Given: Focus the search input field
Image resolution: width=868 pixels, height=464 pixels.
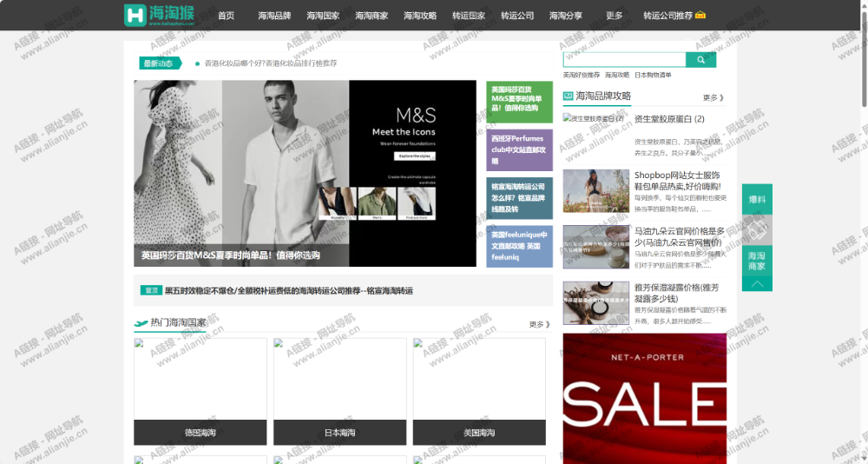Looking at the screenshot, I should 624,60.
